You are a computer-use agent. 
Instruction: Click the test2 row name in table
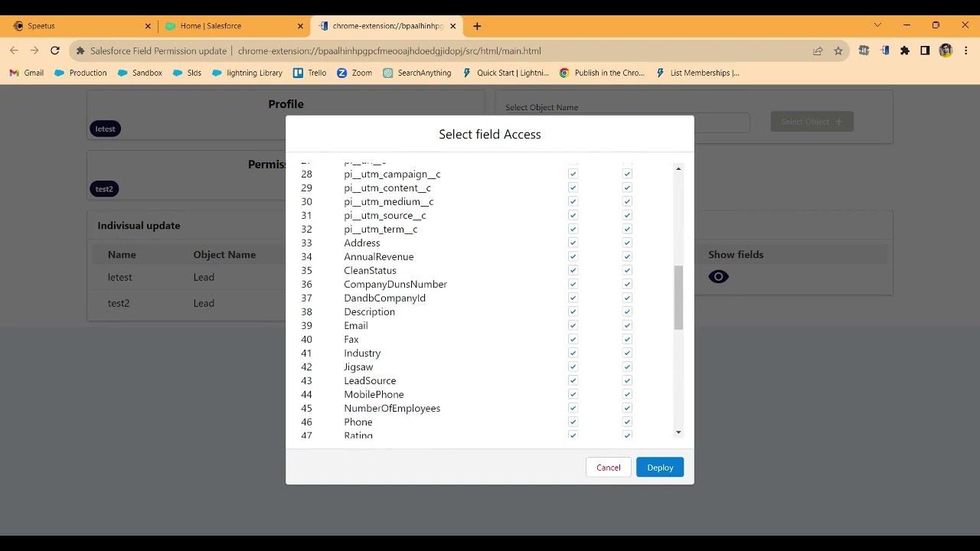[x=119, y=303]
